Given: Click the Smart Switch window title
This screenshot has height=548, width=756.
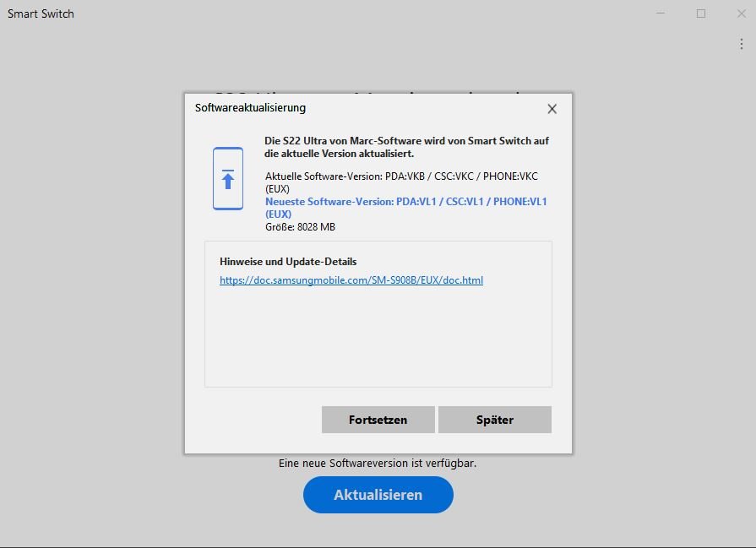Looking at the screenshot, I should click(41, 14).
